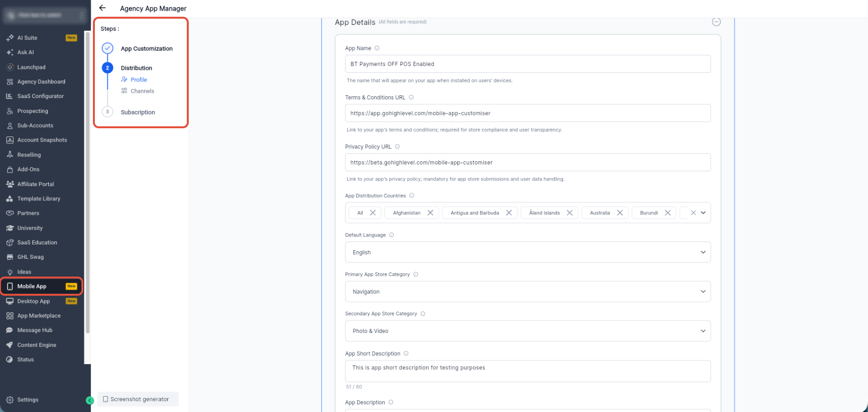Go to the App Customization step
Screen dimensions: 868x412
[x=147, y=49]
